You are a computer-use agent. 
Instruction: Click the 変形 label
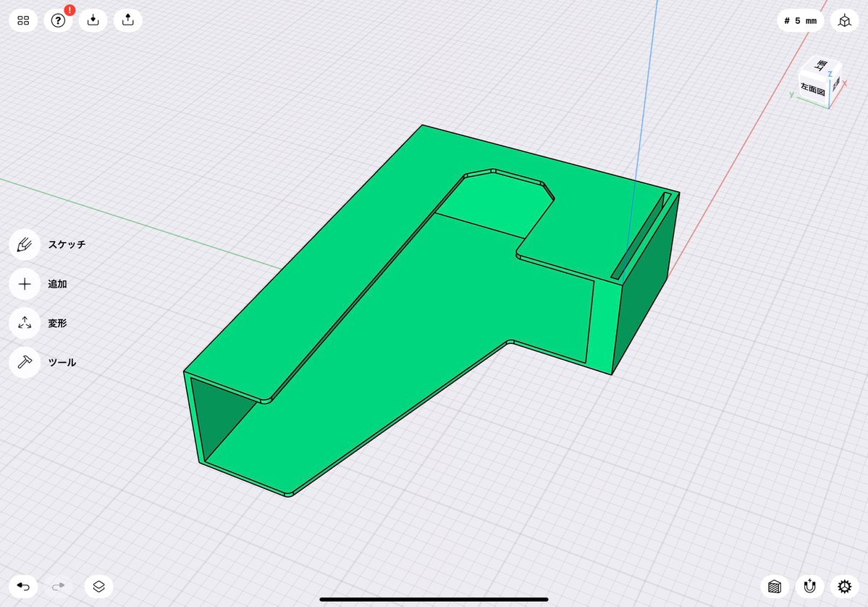point(58,323)
